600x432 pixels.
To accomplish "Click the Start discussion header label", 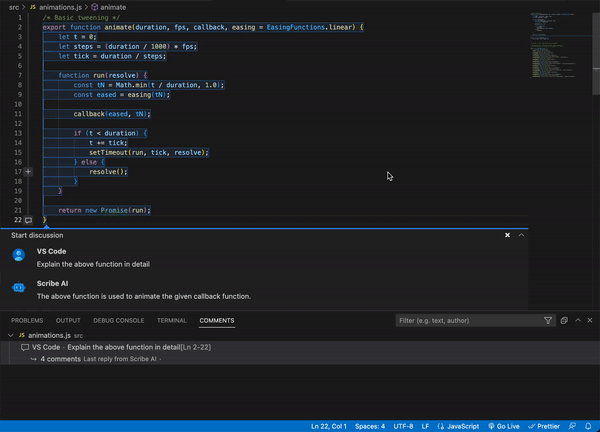I will 37,235.
